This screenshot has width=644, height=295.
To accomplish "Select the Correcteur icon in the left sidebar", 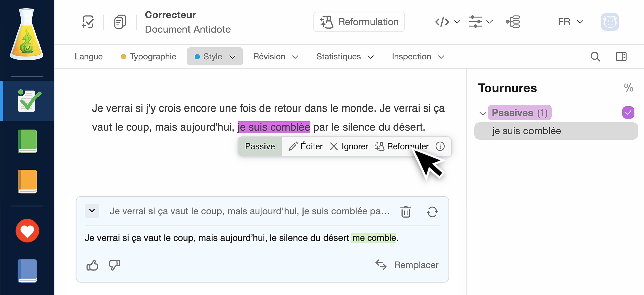I will click(27, 100).
